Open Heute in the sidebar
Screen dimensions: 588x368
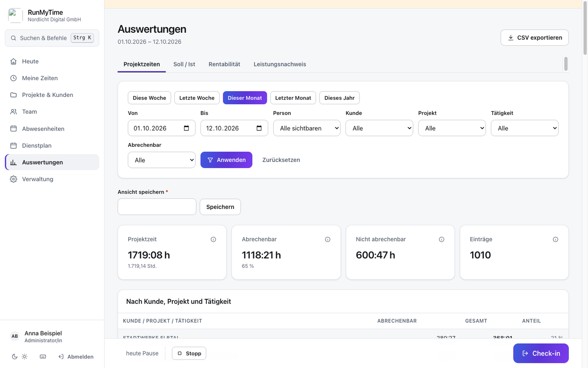point(52,61)
